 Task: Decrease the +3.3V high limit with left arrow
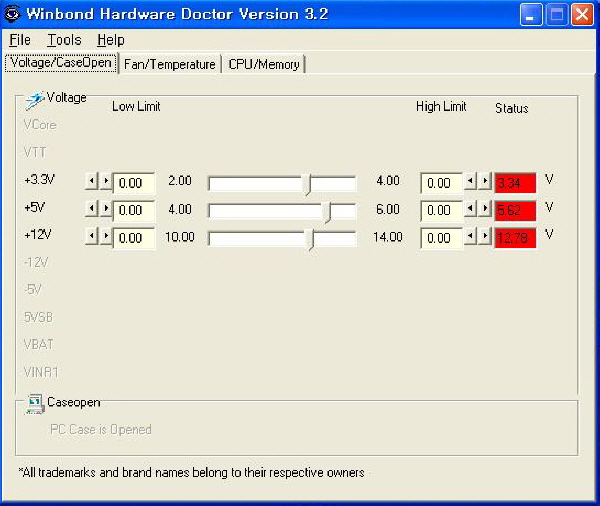[470, 181]
